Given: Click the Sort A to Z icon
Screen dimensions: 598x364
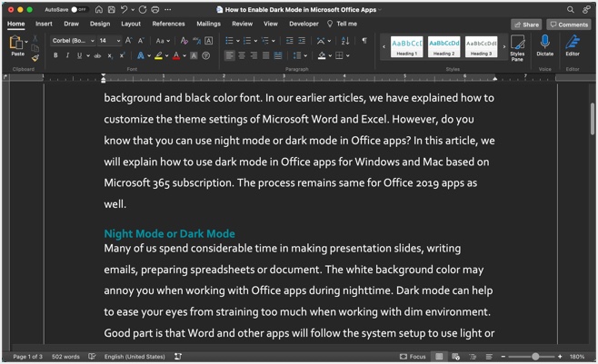Looking at the screenshot, I should tap(345, 40).
